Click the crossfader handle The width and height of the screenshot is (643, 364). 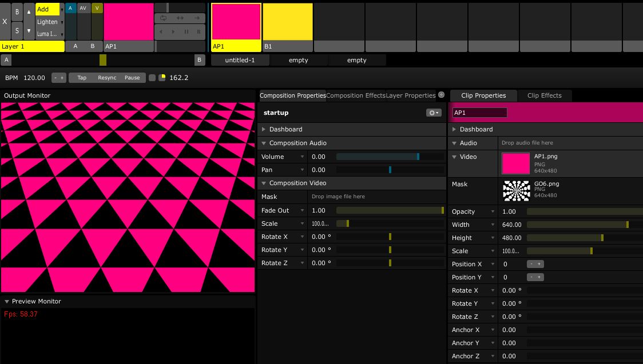coord(103,60)
